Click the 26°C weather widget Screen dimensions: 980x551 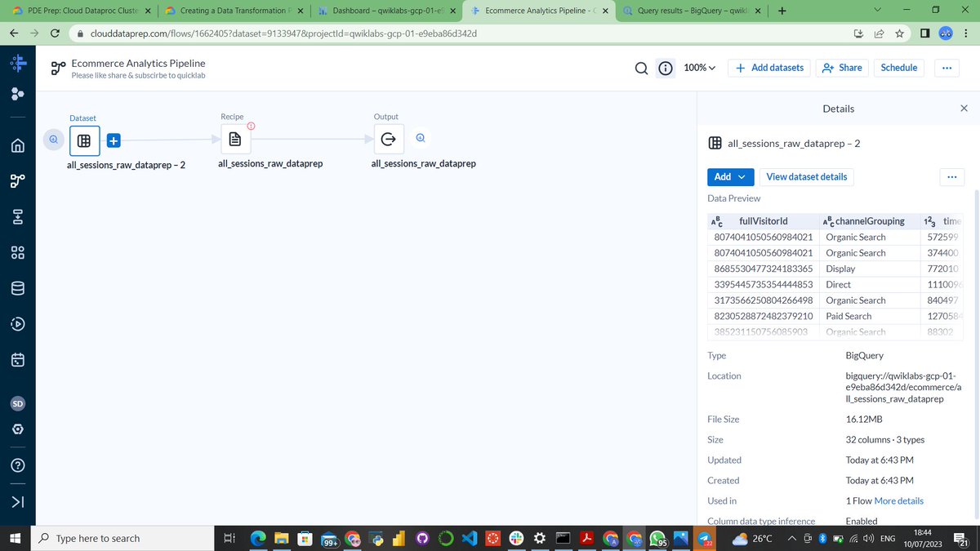(x=754, y=538)
